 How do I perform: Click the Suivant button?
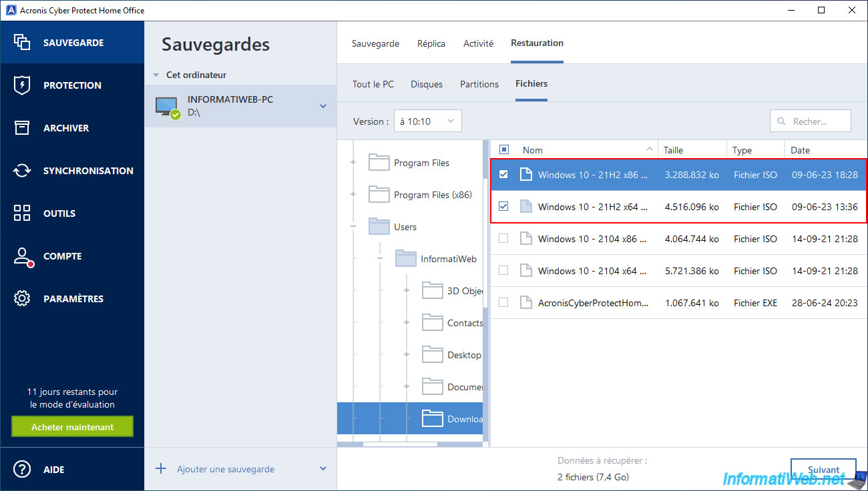(x=823, y=470)
